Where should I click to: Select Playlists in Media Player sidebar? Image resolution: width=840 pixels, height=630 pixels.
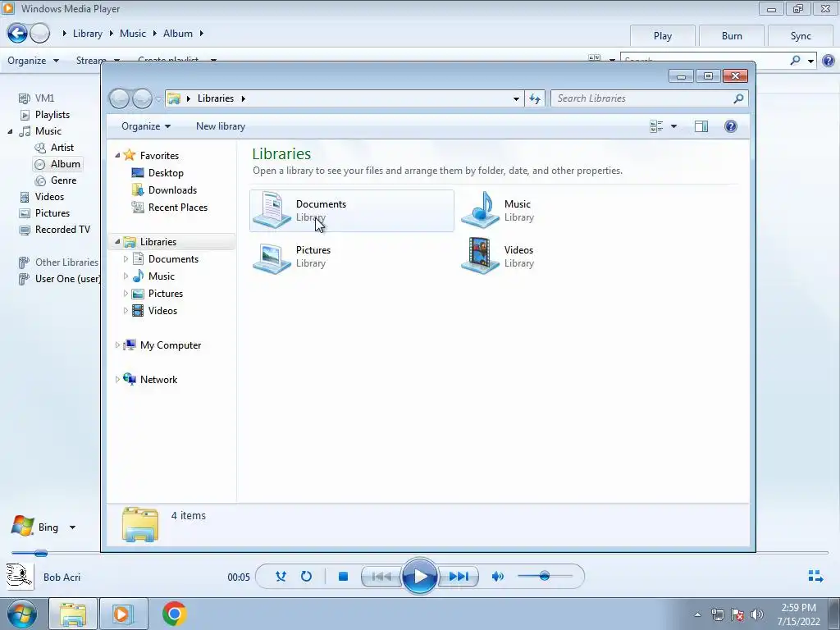coord(52,115)
